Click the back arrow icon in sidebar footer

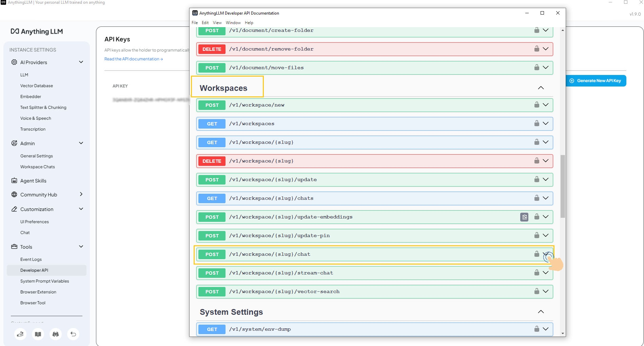coord(73,334)
